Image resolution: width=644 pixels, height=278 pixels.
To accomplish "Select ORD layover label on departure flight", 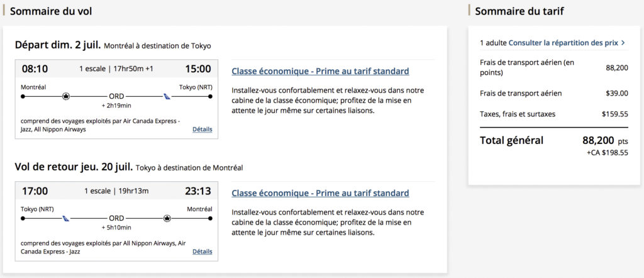I will (x=116, y=96).
